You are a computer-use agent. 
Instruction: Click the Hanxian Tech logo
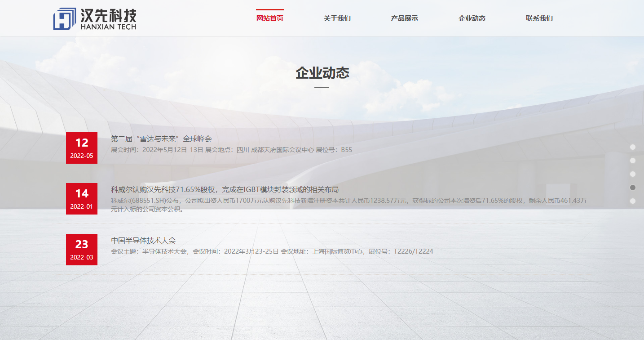click(x=95, y=19)
